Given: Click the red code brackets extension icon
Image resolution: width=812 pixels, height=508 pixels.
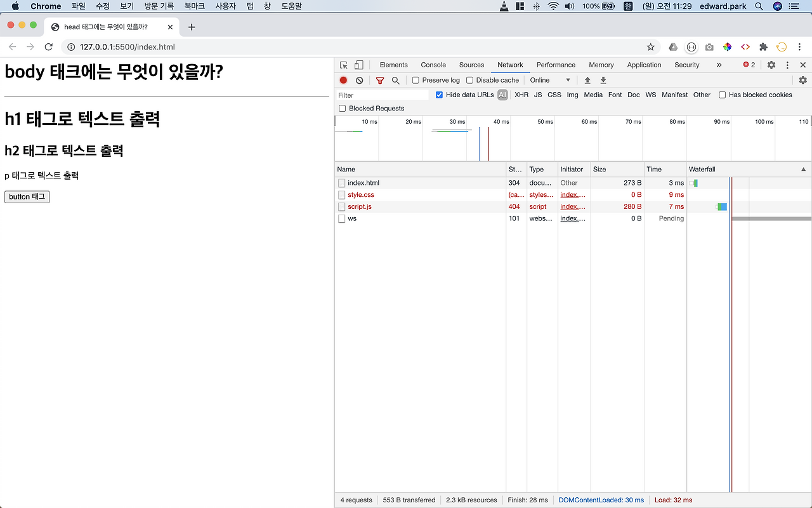Looking at the screenshot, I should pyautogui.click(x=745, y=47).
